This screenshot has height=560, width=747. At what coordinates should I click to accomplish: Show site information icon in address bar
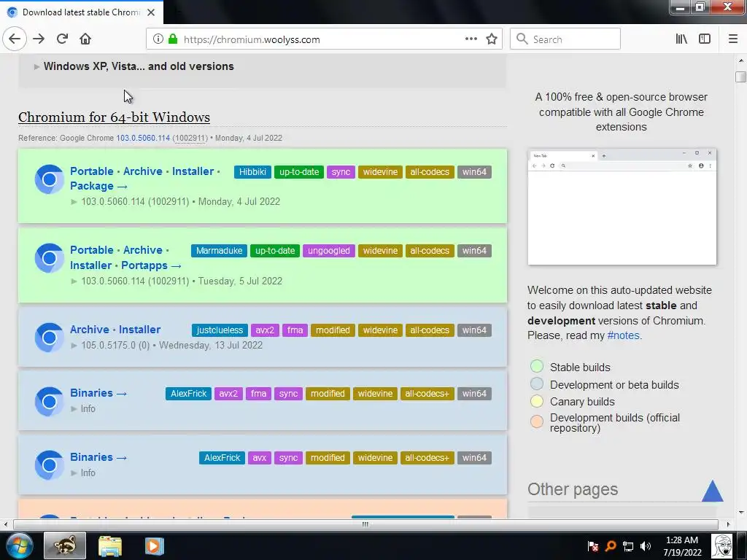click(x=158, y=39)
